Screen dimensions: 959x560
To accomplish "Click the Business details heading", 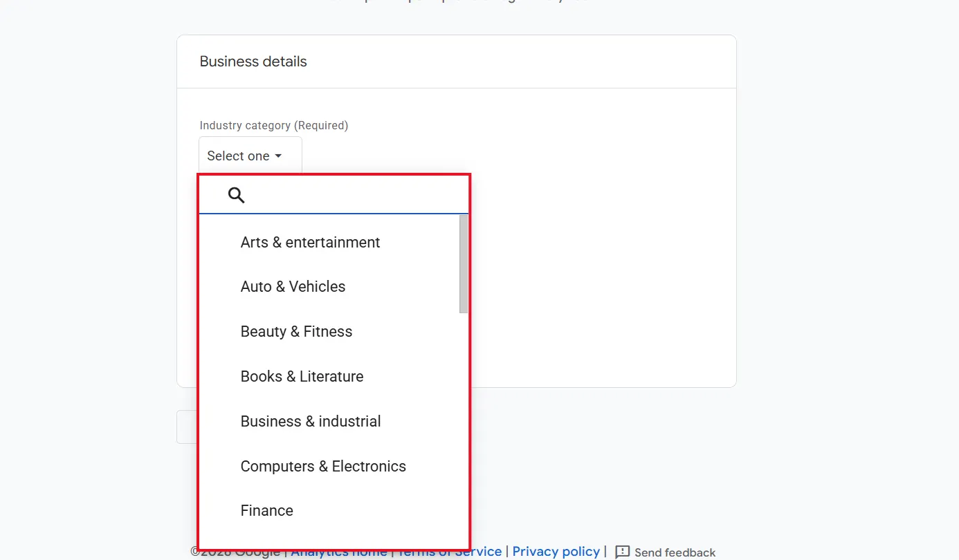I will [x=253, y=62].
